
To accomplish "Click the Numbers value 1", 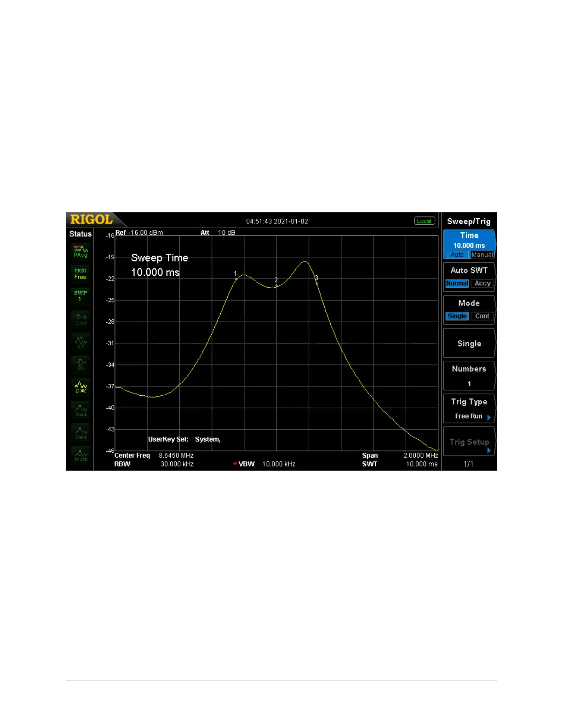I will (469, 384).
